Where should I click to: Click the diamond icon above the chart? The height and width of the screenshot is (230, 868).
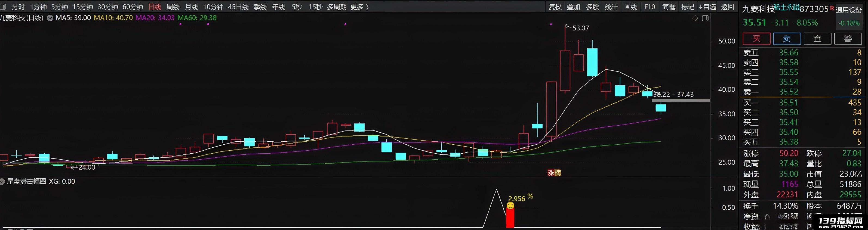pyautogui.click(x=695, y=18)
